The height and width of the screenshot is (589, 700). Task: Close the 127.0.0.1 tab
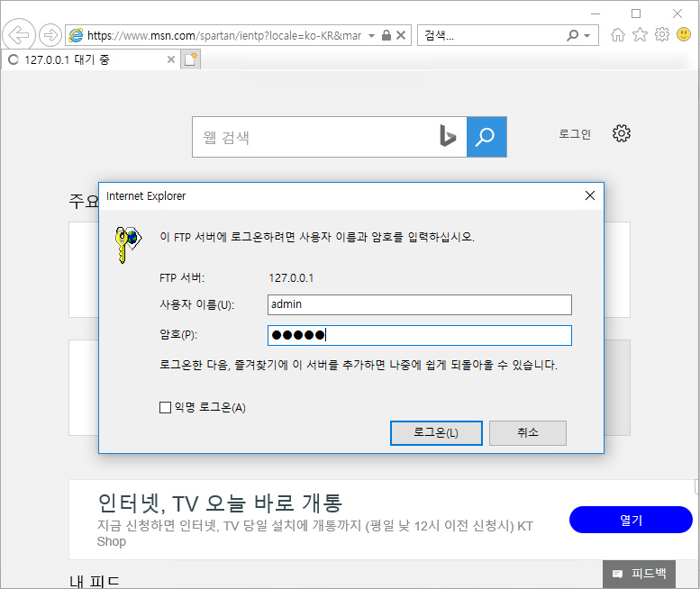click(170, 59)
